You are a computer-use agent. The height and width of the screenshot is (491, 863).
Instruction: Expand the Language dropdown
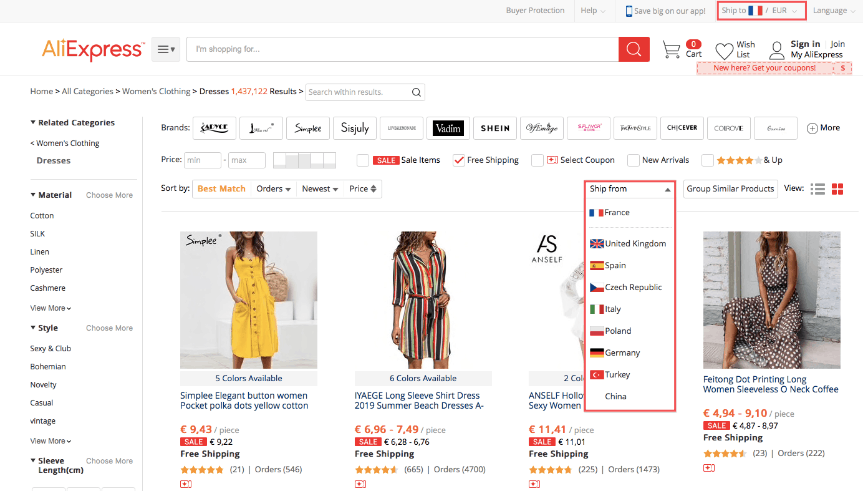coord(833,11)
